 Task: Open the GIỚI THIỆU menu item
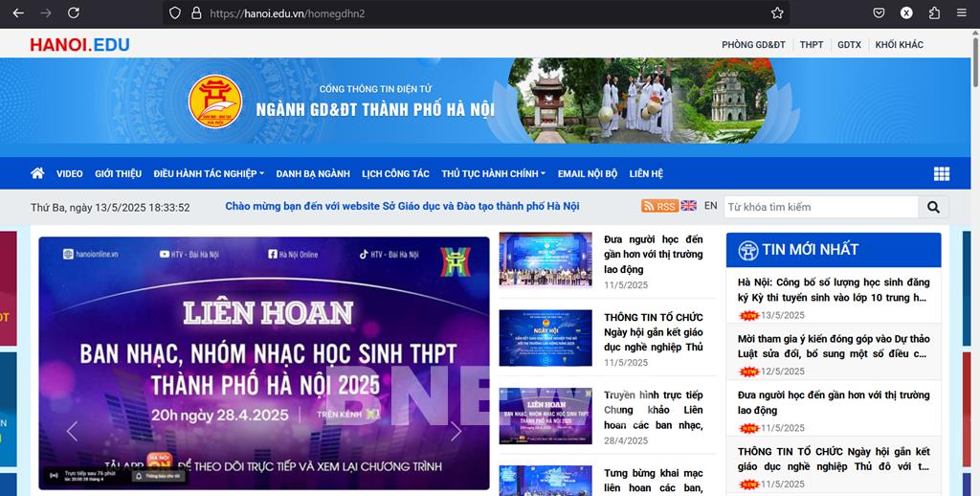coord(118,173)
